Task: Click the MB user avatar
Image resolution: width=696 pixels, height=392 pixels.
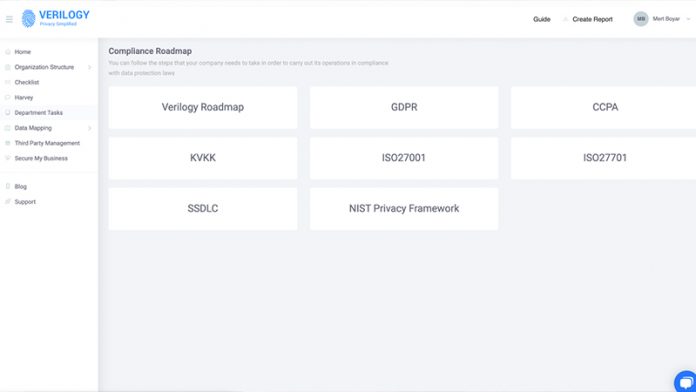Action: 641,19
